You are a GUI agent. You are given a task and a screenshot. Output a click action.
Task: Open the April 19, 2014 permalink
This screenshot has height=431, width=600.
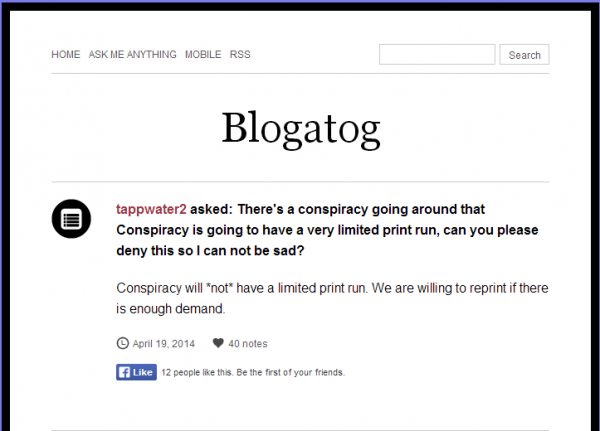click(163, 344)
